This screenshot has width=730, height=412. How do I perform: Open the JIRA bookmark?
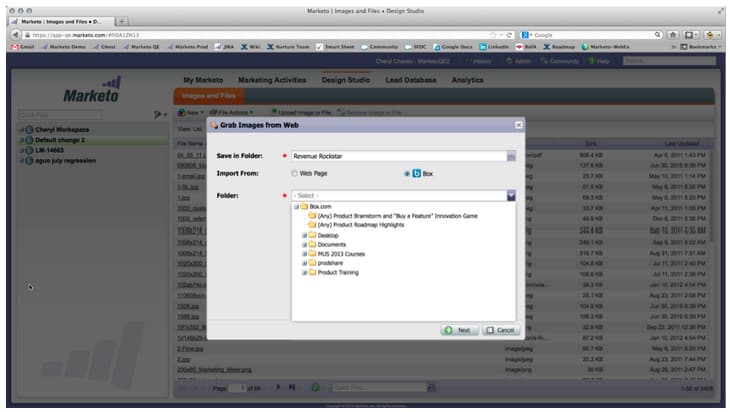click(224, 47)
